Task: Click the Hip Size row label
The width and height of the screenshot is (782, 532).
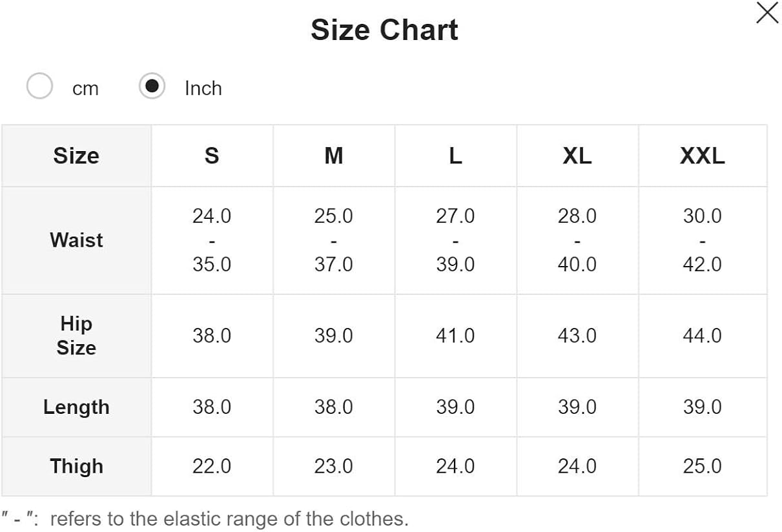Action: tap(76, 335)
